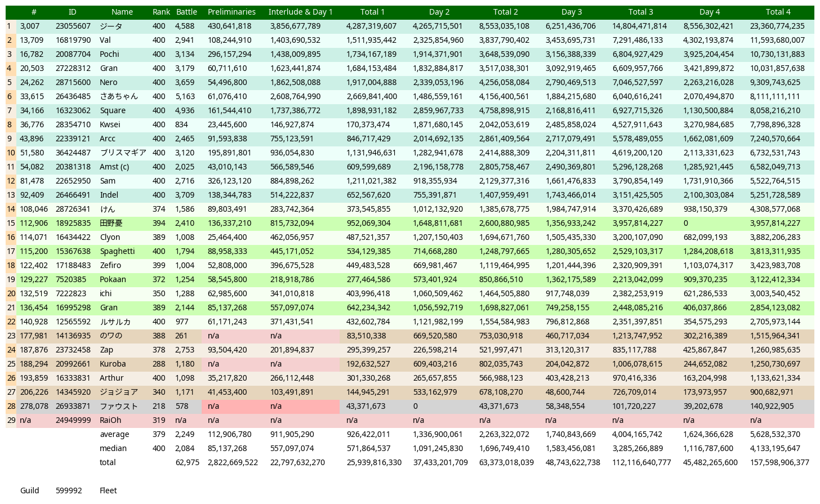The width and height of the screenshot is (820, 504).
Task: Click the name cell "Arthur"
Action: click(112, 378)
